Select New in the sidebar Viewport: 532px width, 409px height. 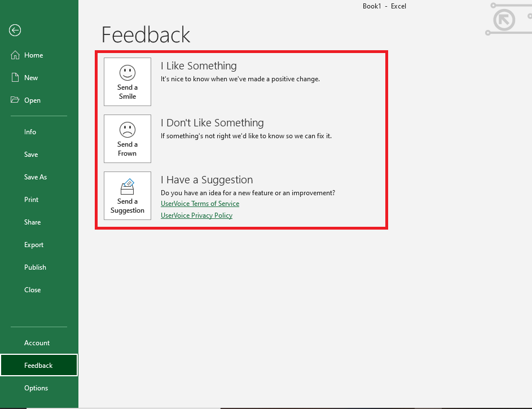tap(39, 78)
